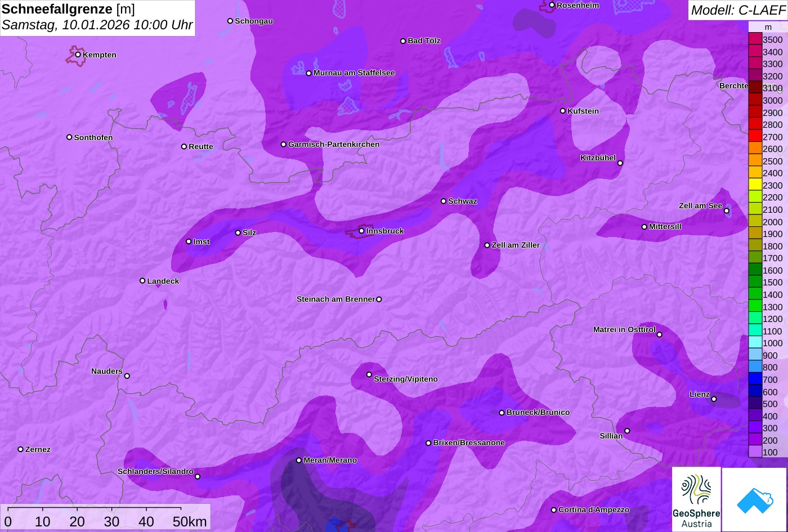The image size is (788, 532).
Task: Select the Innsbruck city marker dot
Action: (361, 231)
